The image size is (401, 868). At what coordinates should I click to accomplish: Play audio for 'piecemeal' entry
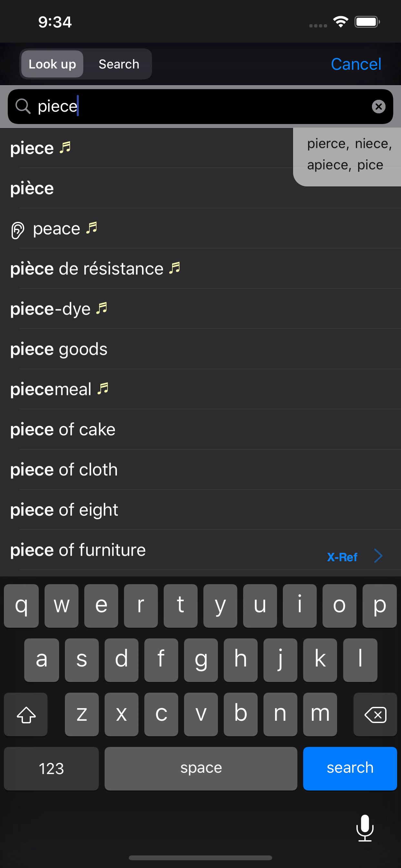103,388
